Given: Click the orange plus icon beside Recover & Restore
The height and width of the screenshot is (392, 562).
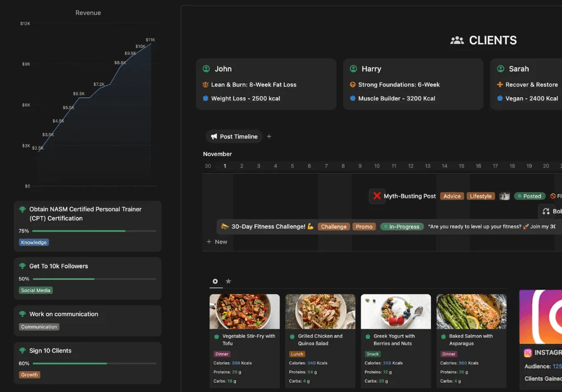Looking at the screenshot, I should click(500, 85).
